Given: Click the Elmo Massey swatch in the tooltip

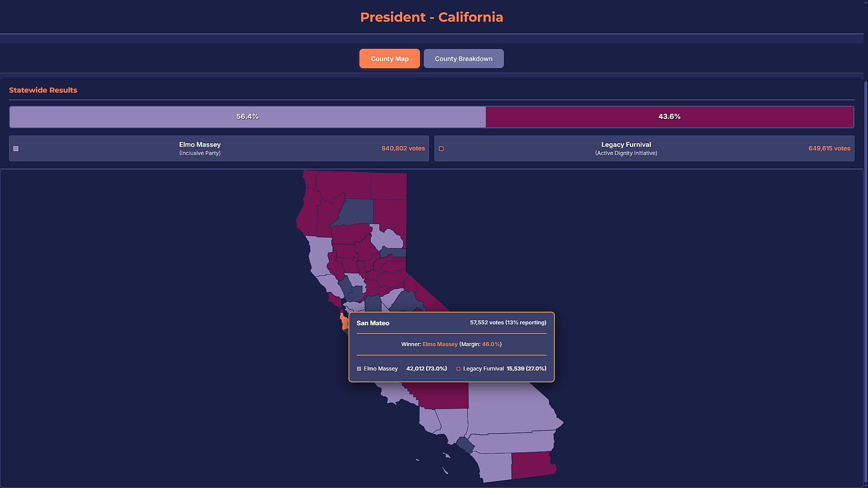Looking at the screenshot, I should (359, 369).
